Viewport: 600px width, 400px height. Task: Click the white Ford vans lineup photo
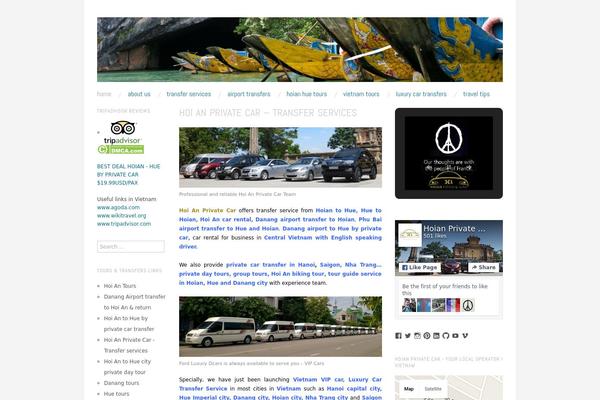[280, 327]
